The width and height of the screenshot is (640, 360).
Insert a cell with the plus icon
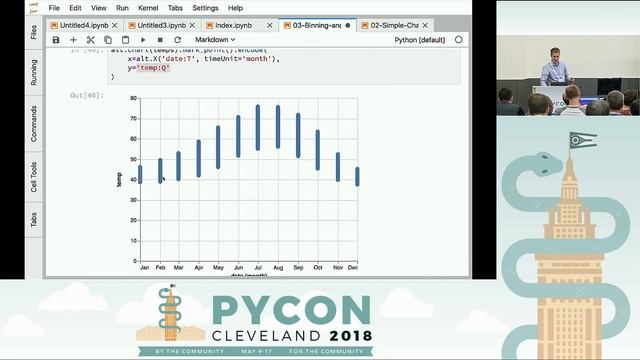(73, 40)
